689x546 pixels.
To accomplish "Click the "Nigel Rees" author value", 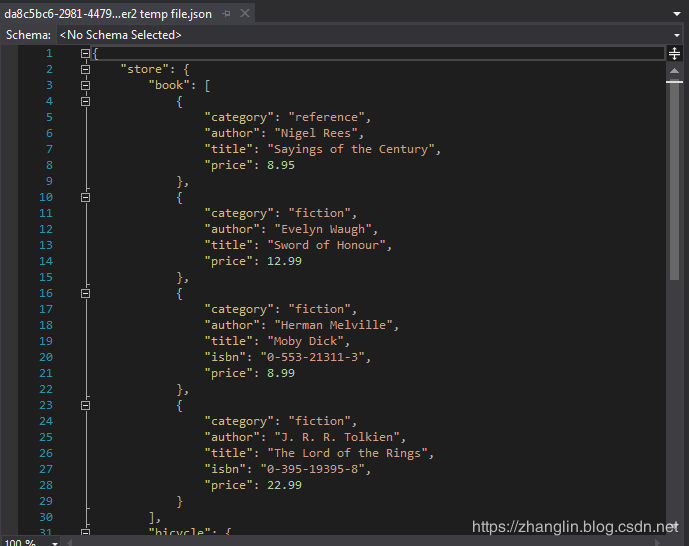I will [x=316, y=133].
